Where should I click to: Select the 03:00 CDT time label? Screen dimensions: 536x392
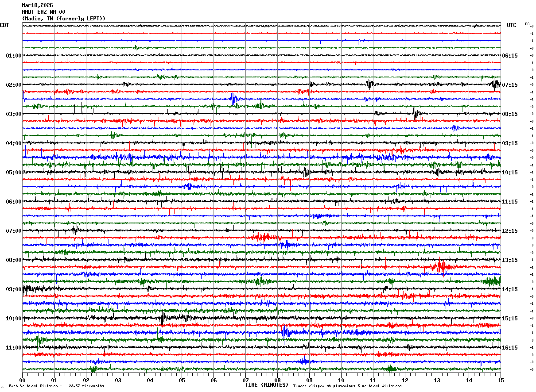pyautogui.click(x=14, y=114)
